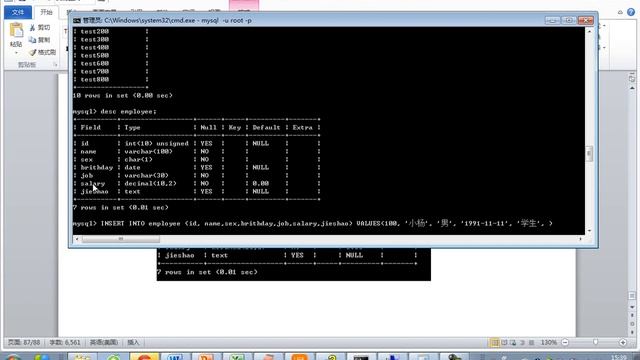Collapse the Word ribbon with caret icon
The width and height of the screenshot is (640, 360).
tap(620, 12)
